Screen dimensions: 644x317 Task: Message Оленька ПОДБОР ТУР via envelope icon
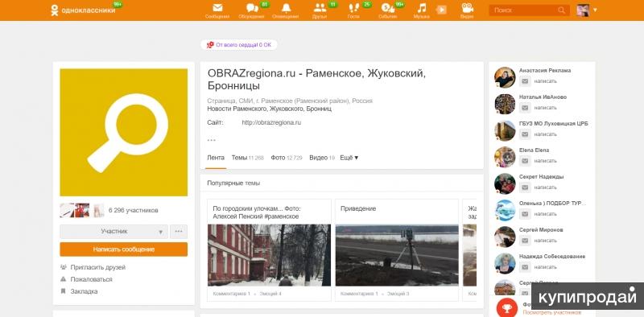pos(525,214)
